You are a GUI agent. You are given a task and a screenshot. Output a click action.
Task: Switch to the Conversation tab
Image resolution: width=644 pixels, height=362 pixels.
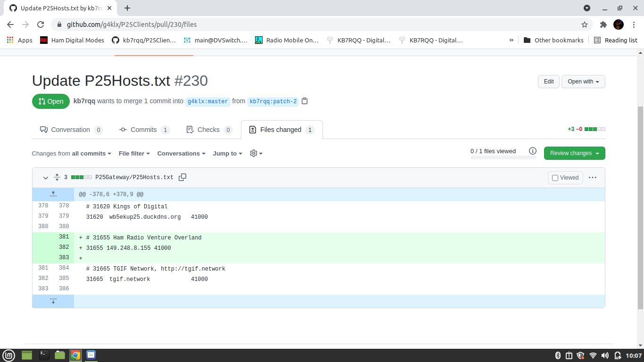(x=71, y=130)
